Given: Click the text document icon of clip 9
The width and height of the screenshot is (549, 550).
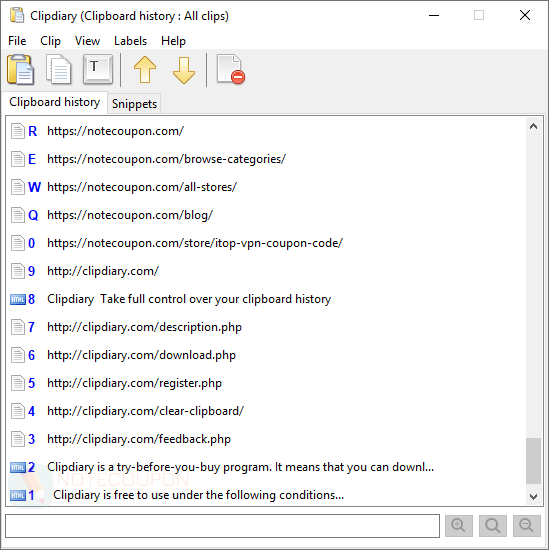Looking at the screenshot, I should (18, 271).
